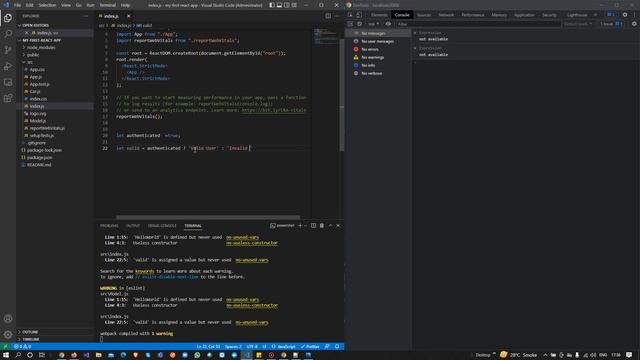640x360 pixels.
Task: Switch to the DevTools Elements tab
Action: (x=379, y=15)
